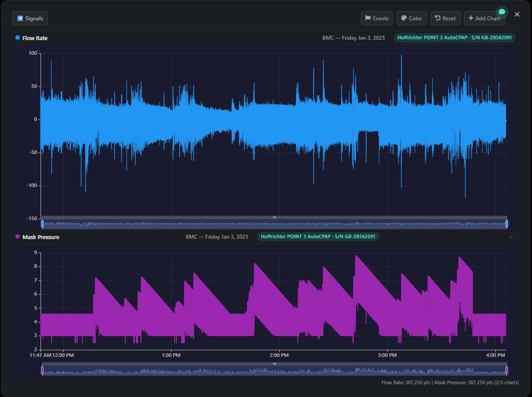
Task: Open the Signals panel icon
Action: [19, 18]
